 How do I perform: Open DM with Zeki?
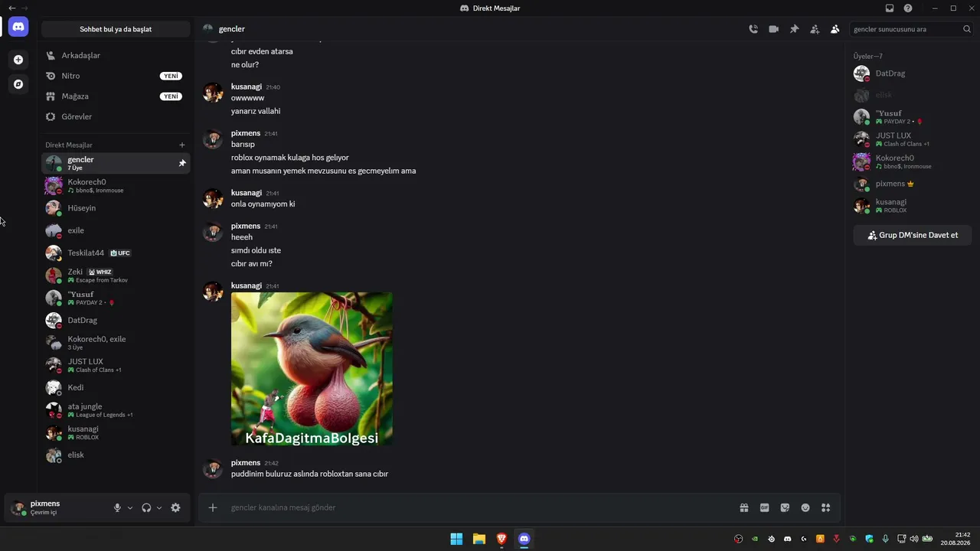(116, 275)
